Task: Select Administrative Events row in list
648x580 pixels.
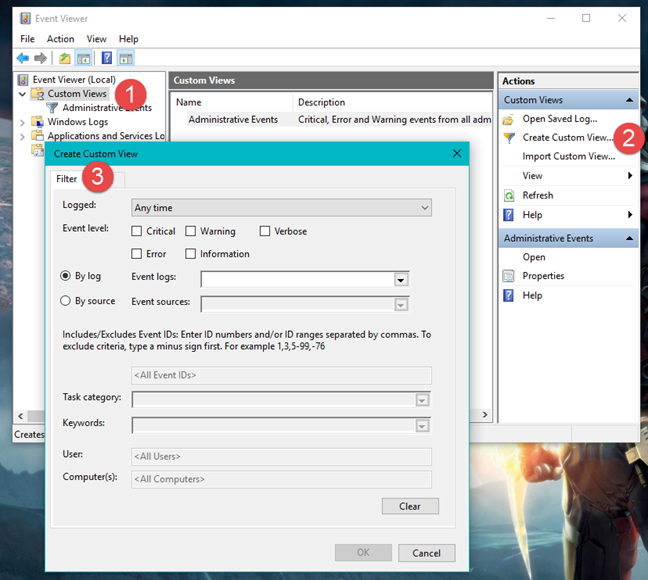Action: click(x=339, y=119)
